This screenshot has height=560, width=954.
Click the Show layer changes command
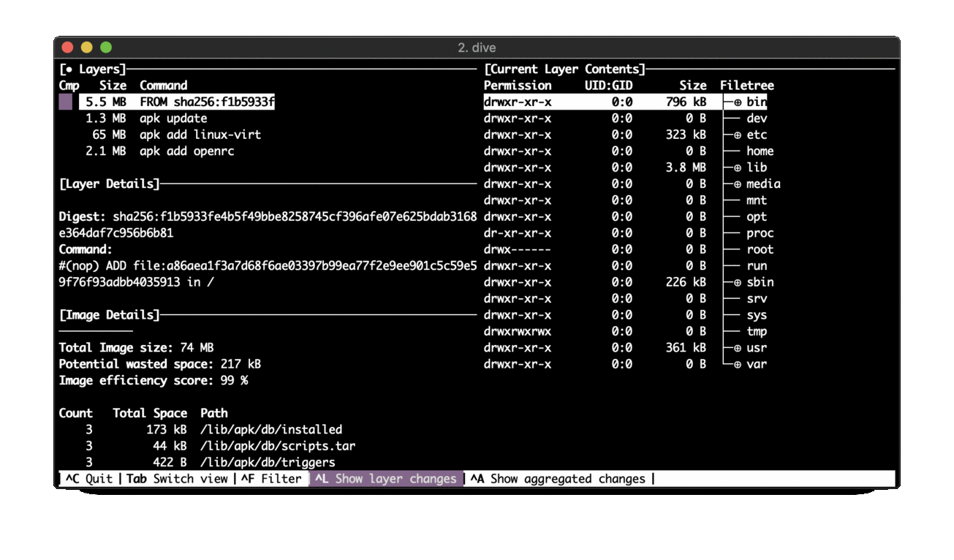pos(386,479)
